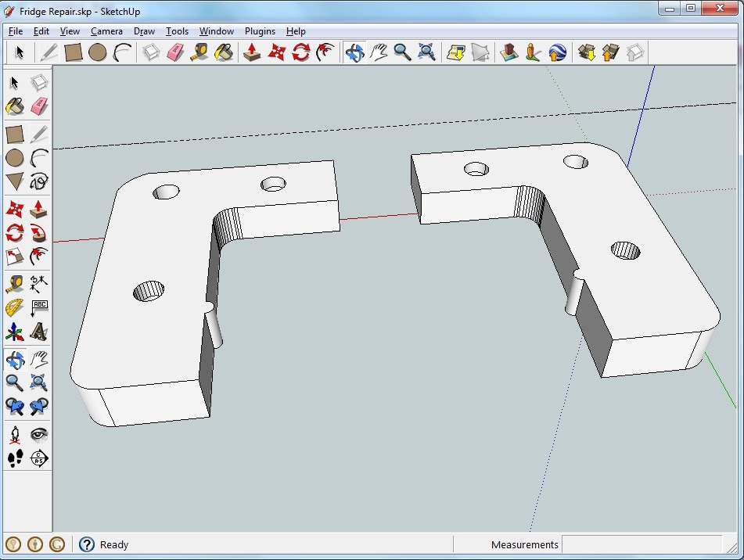
Task: Select Arc tool in the top toolbar
Action: pyautogui.click(x=122, y=52)
